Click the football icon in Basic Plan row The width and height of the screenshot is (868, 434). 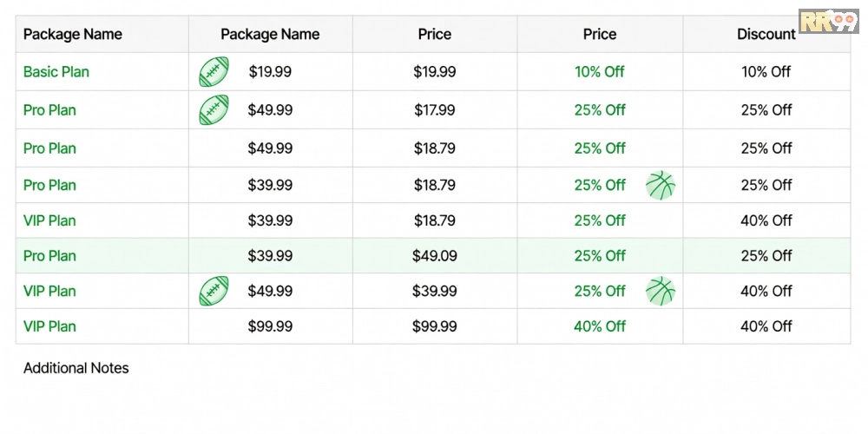[x=214, y=71]
